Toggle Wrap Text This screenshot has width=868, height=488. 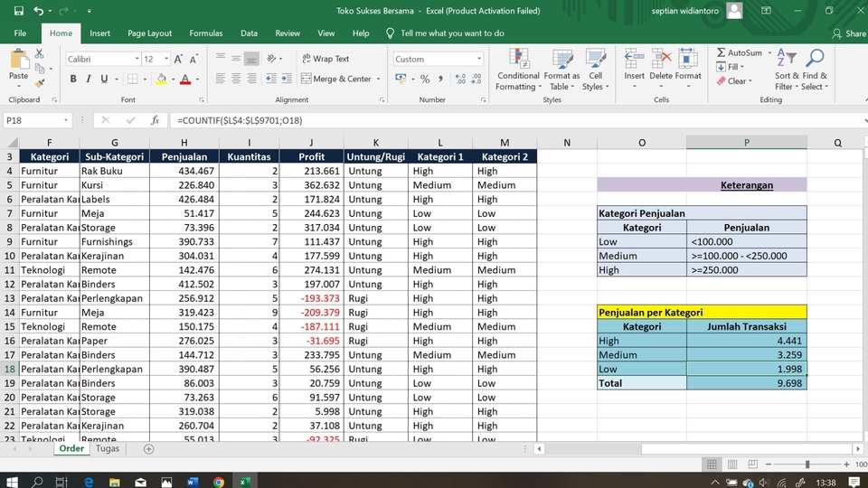point(325,58)
